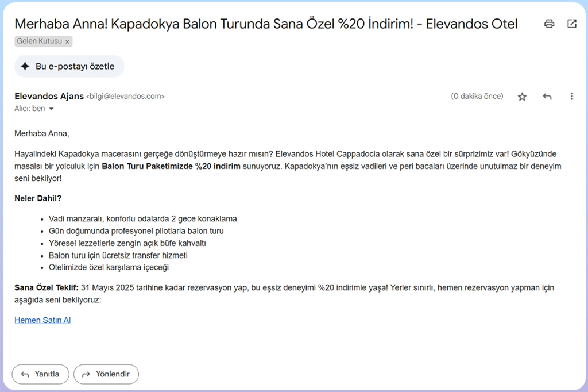Screen dimensions: 588x392
Task: Remove the Gelen Kutusu label
Action: pyautogui.click(x=68, y=42)
